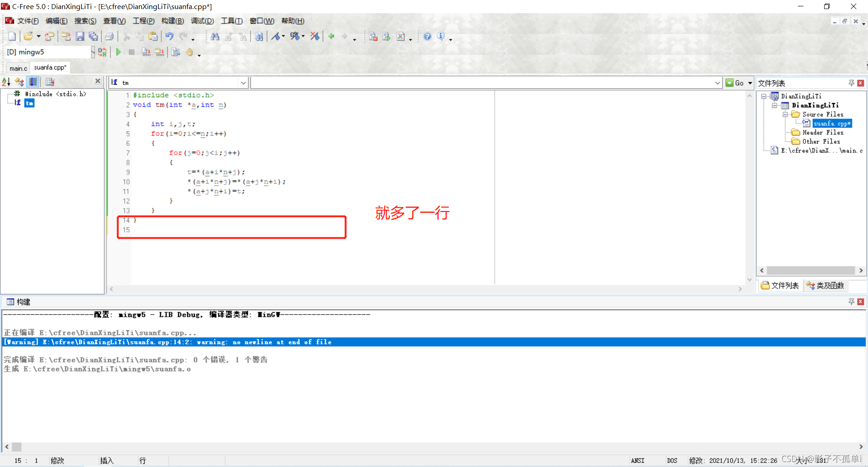Click the Build toolbar icon
Image resolution: width=868 pixels, height=467 pixels.
tap(160, 52)
